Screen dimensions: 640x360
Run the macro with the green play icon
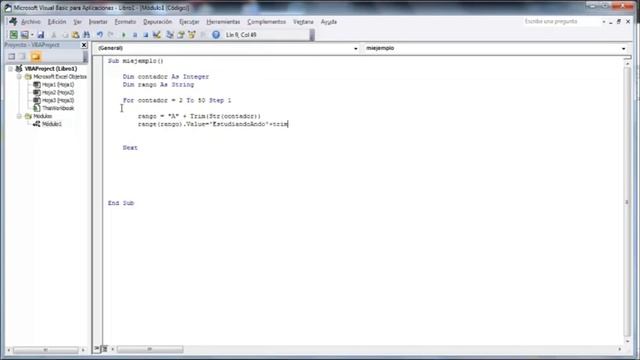pyautogui.click(x=124, y=35)
